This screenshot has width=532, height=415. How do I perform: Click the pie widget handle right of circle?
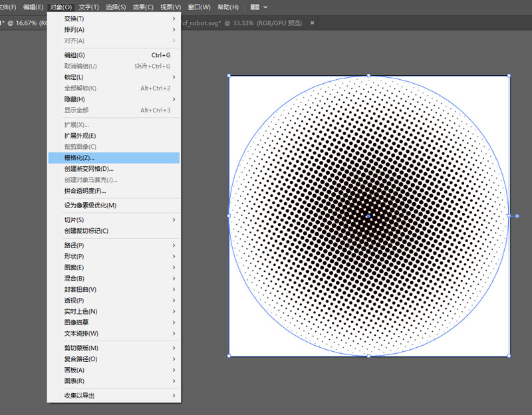click(x=517, y=216)
